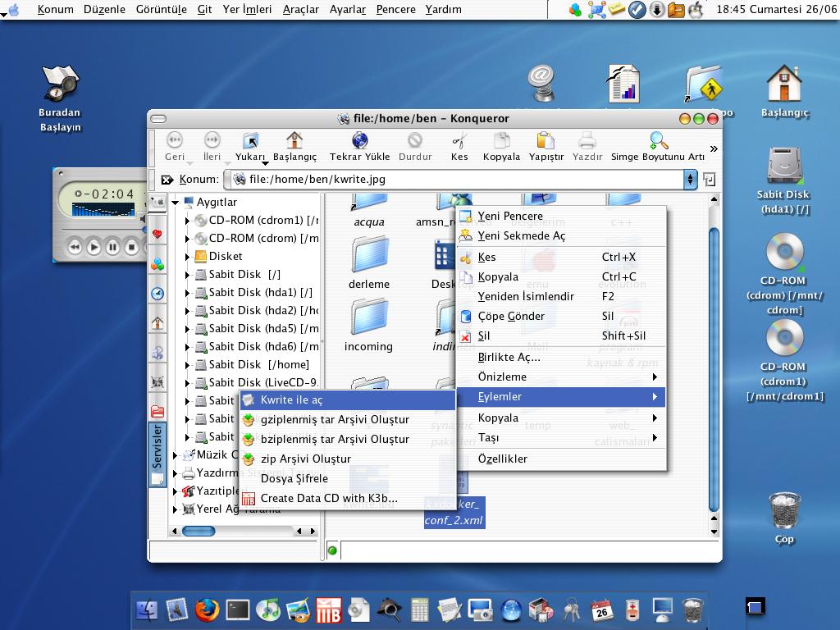Open the location history dropdown arrow
This screenshot has width=840, height=630.
[x=691, y=180]
